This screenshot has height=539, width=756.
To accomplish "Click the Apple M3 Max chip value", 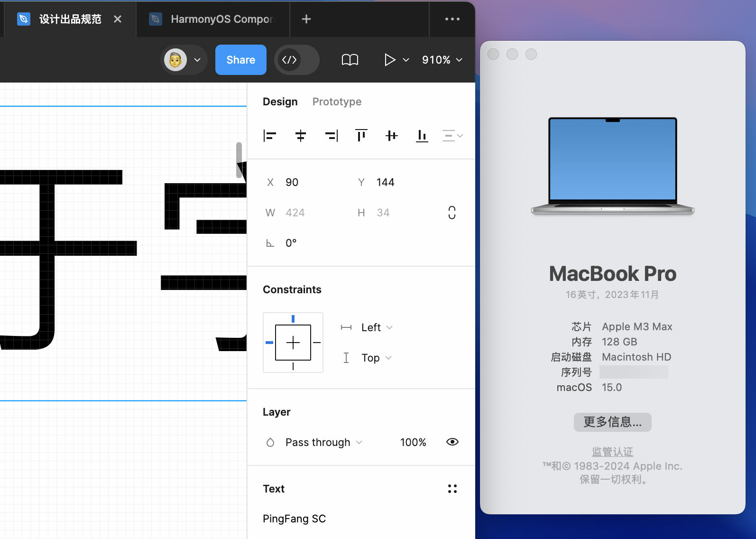I will pos(637,326).
